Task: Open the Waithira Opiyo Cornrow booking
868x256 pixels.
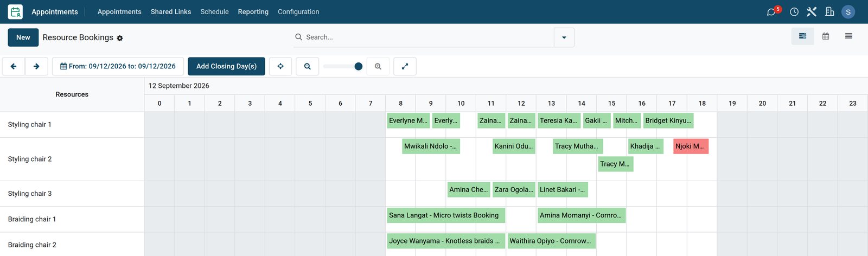Action: (552, 241)
